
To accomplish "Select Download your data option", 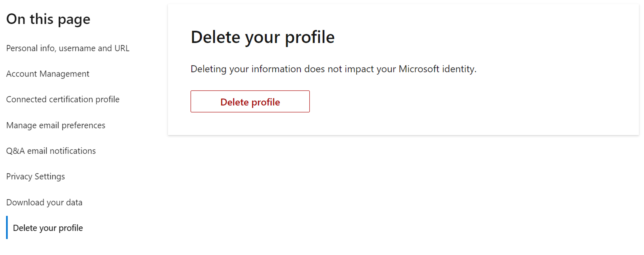I will 44,202.
